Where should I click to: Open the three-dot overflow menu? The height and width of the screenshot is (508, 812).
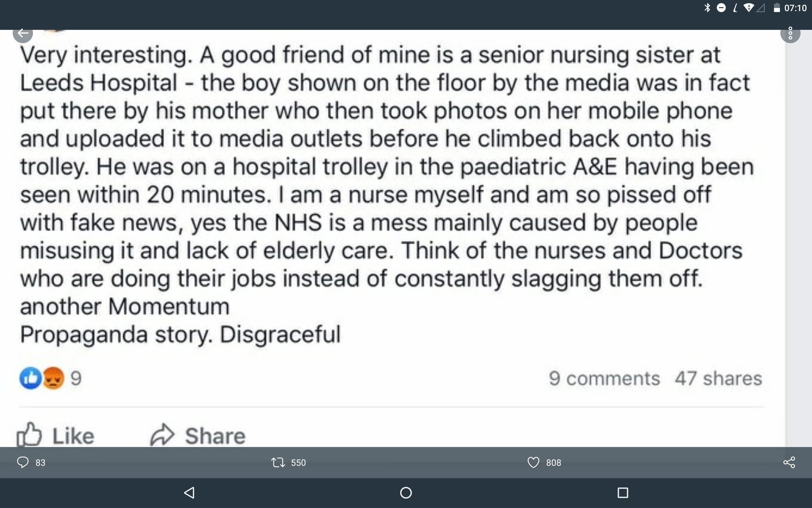click(x=790, y=33)
